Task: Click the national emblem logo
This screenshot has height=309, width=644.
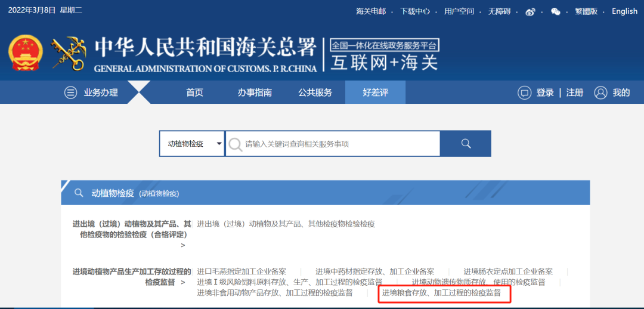Action: pos(26,54)
